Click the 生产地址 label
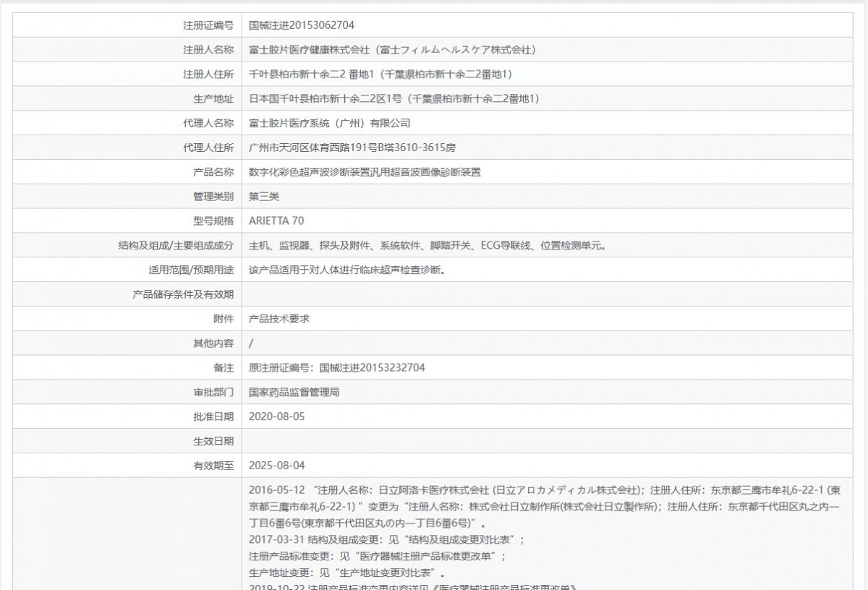868x590 pixels. coord(213,99)
